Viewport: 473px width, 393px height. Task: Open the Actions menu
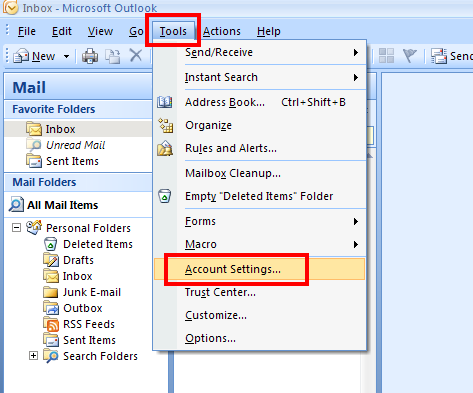pyautogui.click(x=222, y=31)
